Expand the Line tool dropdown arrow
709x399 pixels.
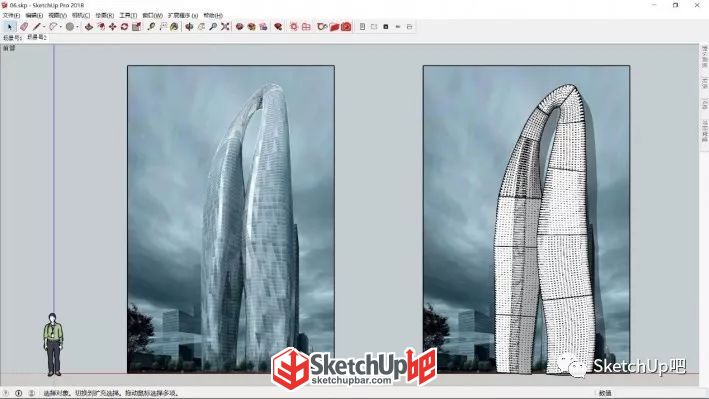(x=44, y=27)
